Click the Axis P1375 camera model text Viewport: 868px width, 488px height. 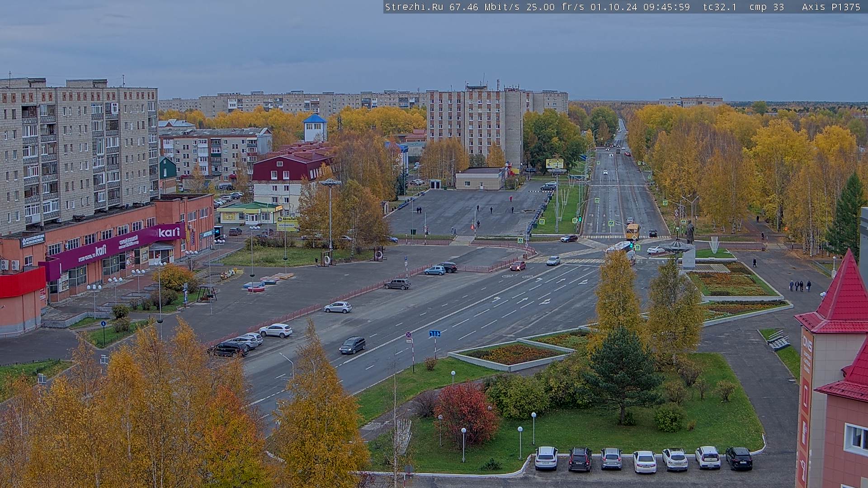(831, 7)
